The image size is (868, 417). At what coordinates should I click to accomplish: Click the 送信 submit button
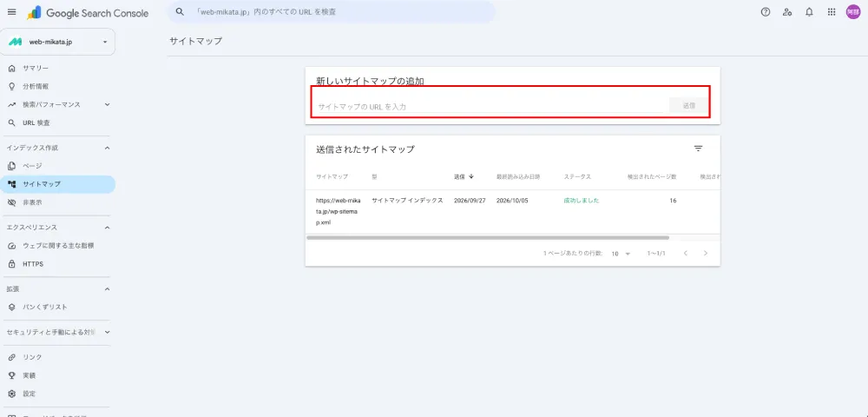pos(688,105)
